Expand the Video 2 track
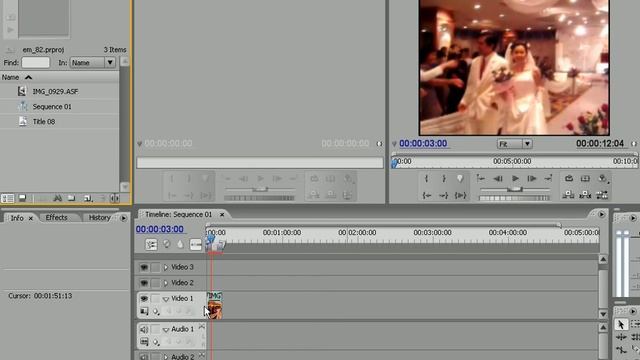 [165, 283]
